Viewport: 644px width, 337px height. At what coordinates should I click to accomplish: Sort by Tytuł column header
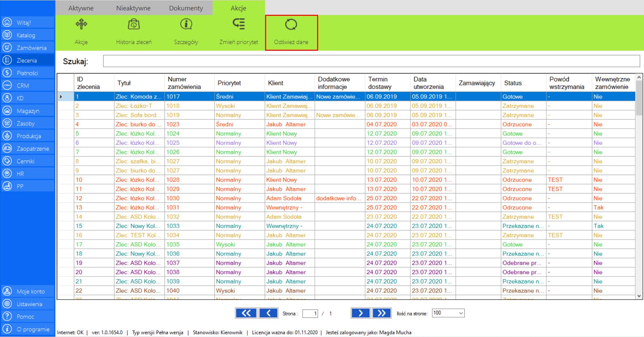139,83
